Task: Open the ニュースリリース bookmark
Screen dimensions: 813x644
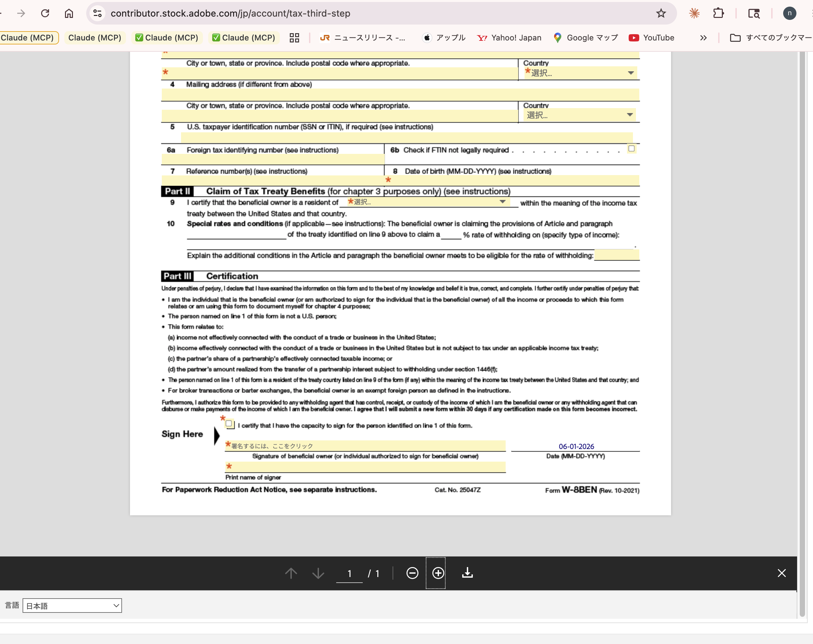Action: (362, 38)
